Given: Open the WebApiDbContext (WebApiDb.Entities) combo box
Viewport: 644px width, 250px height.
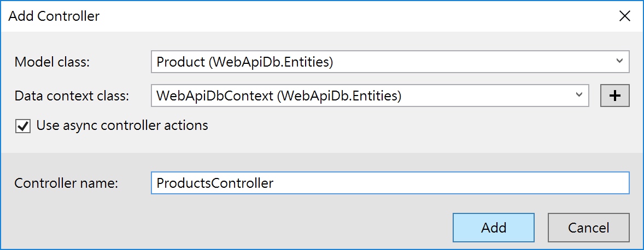Looking at the screenshot, I should (x=370, y=96).
